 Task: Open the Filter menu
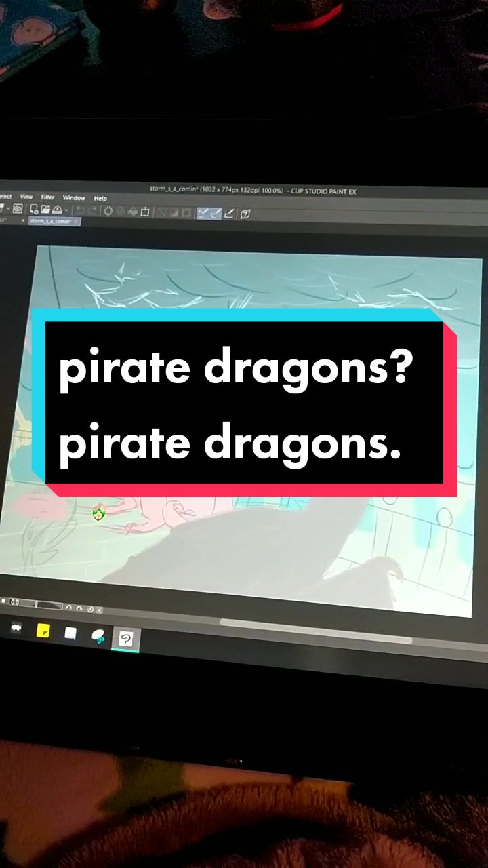click(x=47, y=197)
